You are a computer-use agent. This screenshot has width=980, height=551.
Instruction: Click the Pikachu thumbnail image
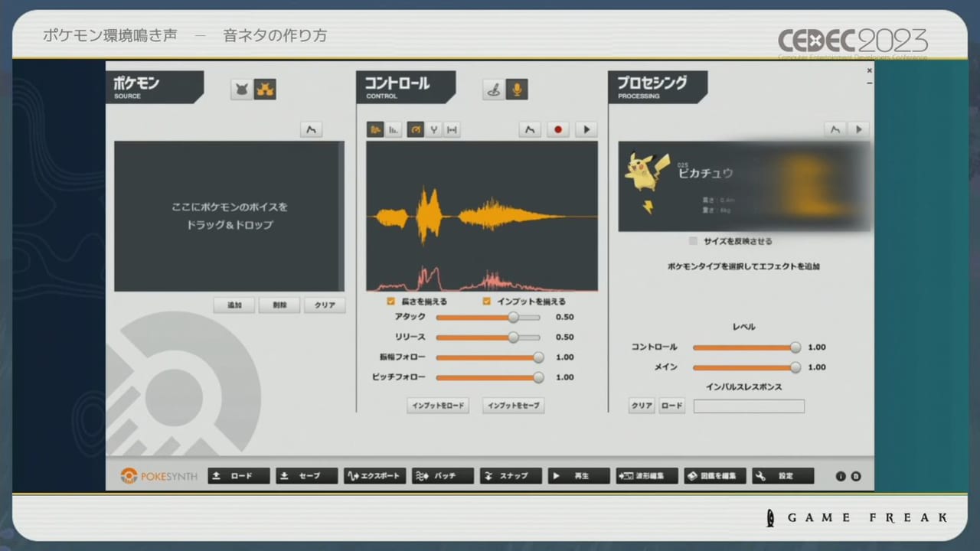click(x=645, y=171)
